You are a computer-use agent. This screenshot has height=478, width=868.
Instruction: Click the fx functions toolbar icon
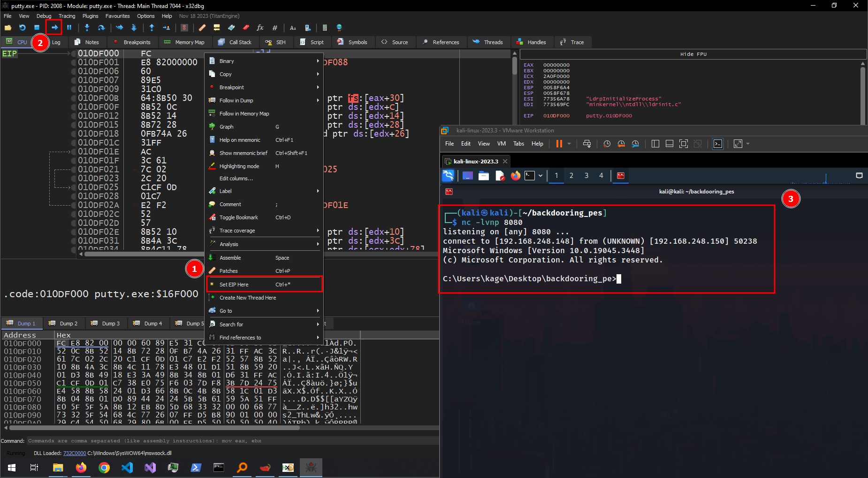pyautogui.click(x=260, y=28)
